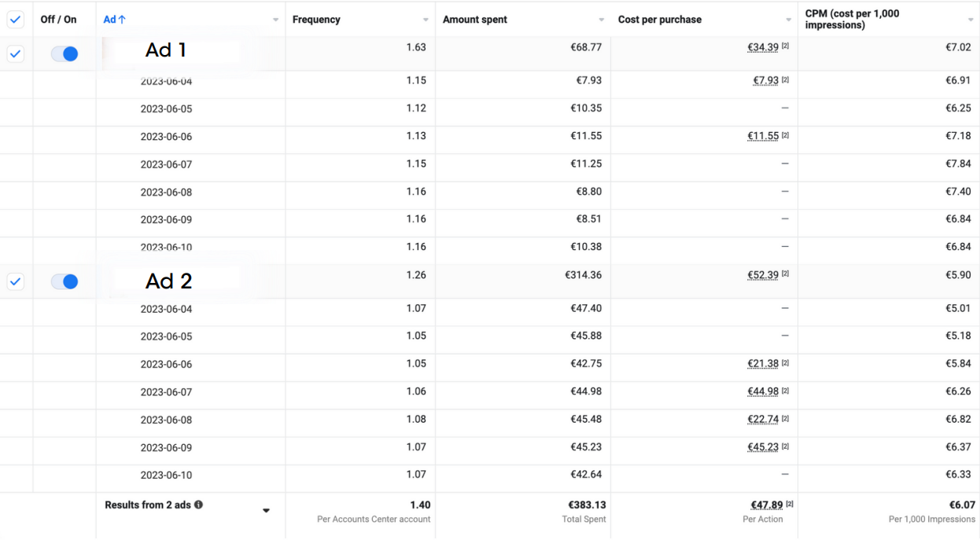Screen dimensions: 980x540
Task: Select the total spent €383.13 cell
Action: click(x=585, y=505)
